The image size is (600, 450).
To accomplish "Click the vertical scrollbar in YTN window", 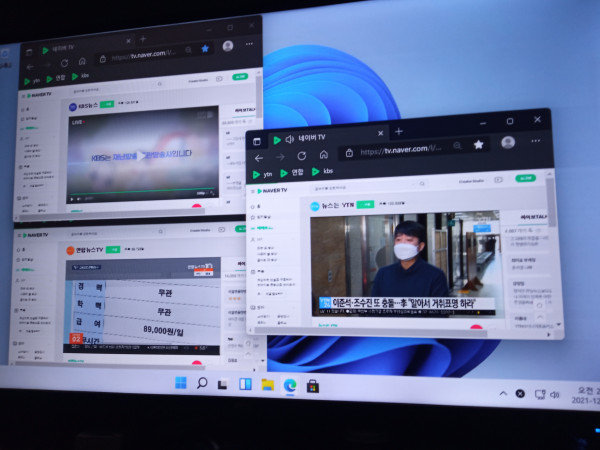I will pos(551,202).
